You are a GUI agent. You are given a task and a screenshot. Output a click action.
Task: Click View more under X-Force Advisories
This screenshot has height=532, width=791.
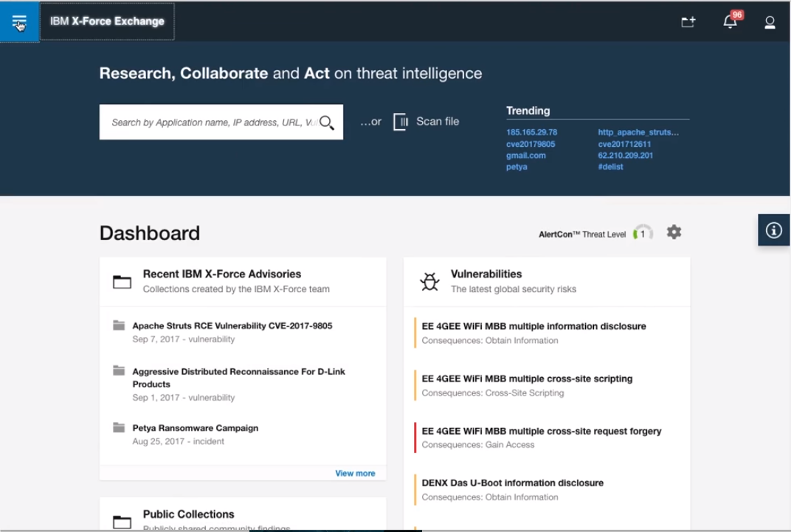click(355, 473)
